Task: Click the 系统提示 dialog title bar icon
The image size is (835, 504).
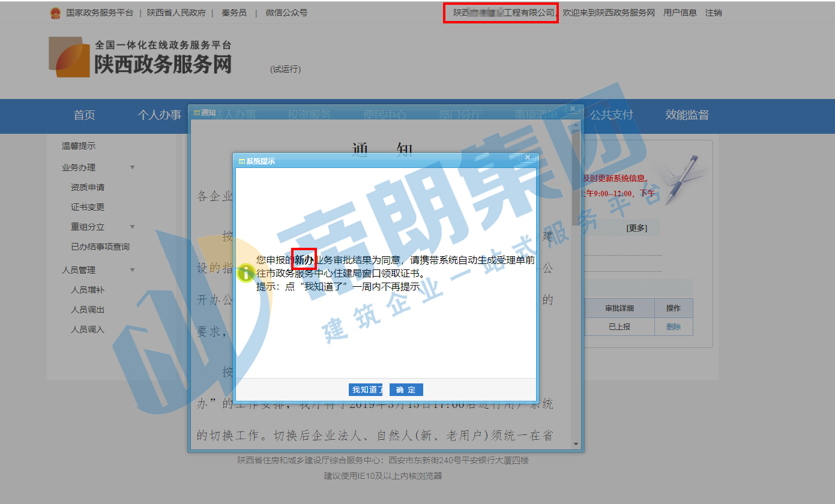Action: pyautogui.click(x=242, y=161)
